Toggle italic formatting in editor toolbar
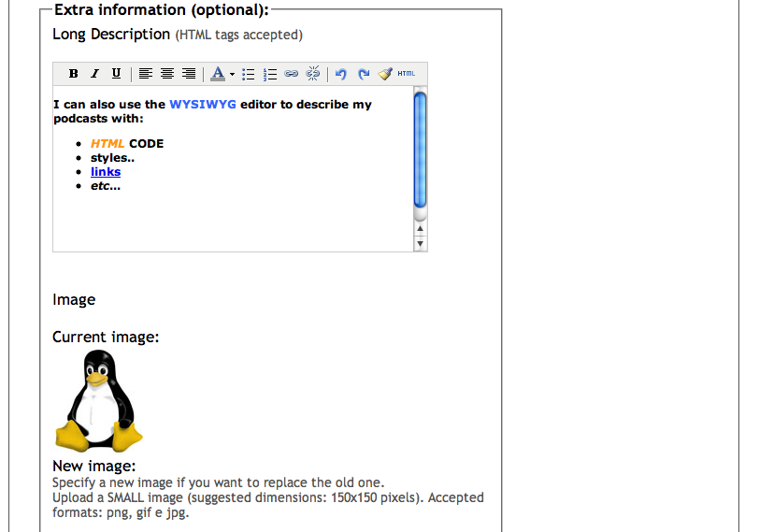 tap(95, 74)
